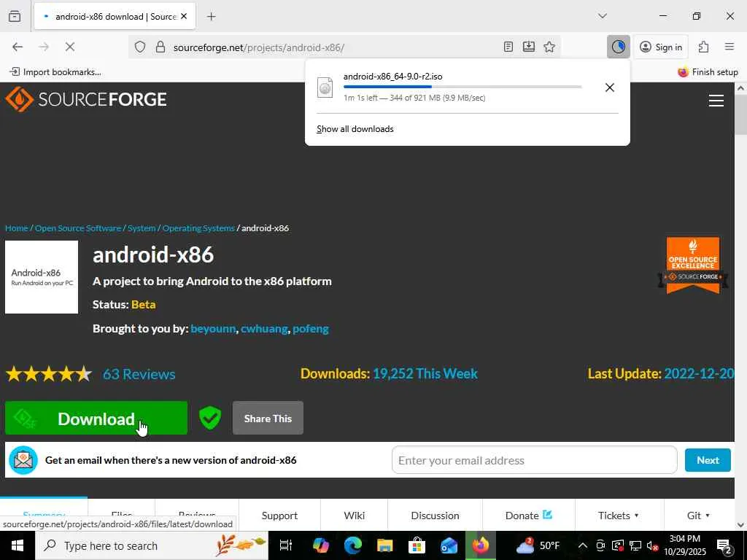
Task: Open Operating Systems breadcrumb
Action: (198, 228)
